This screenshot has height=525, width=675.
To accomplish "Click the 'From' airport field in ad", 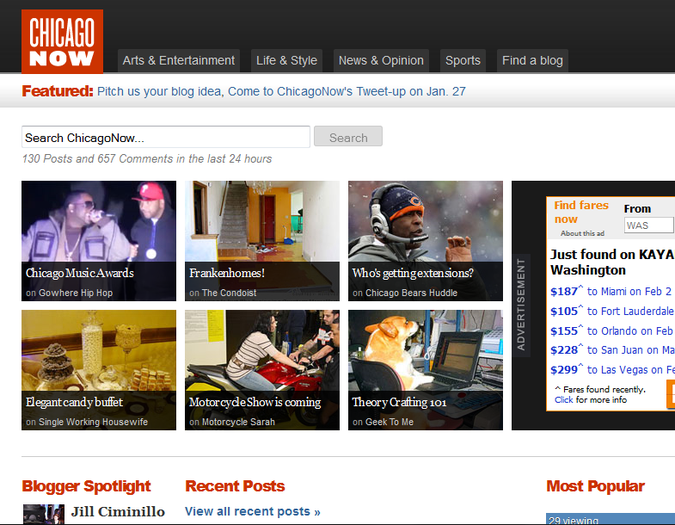I will coord(649,225).
